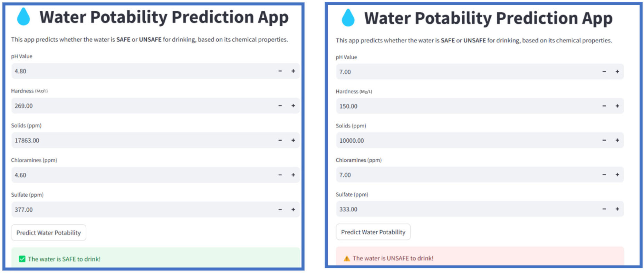Click the Solids input containing 17863.00
The height and width of the screenshot is (273, 644).
(x=138, y=140)
